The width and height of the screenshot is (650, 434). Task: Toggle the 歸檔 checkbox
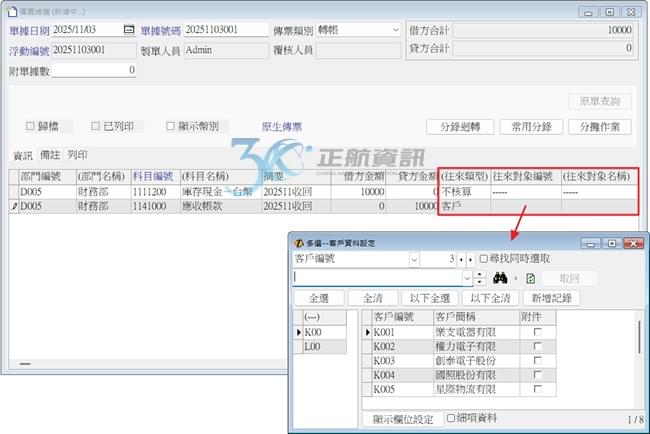[30, 126]
